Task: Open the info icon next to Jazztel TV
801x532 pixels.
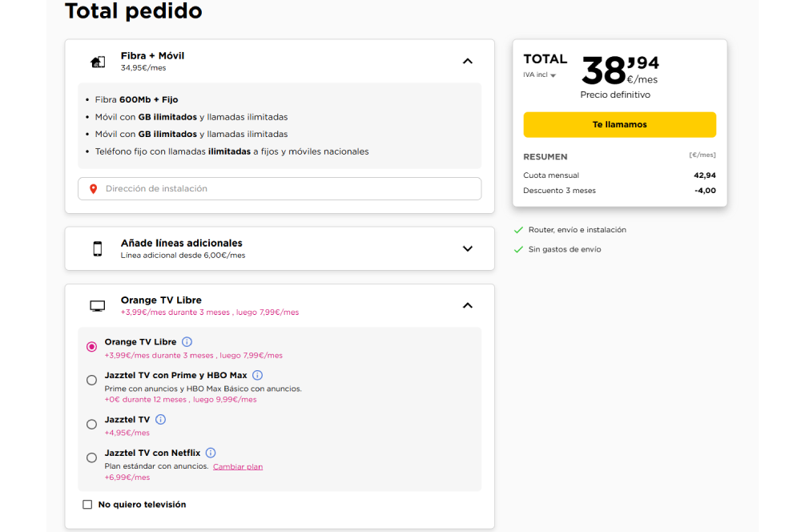Action: (x=160, y=419)
